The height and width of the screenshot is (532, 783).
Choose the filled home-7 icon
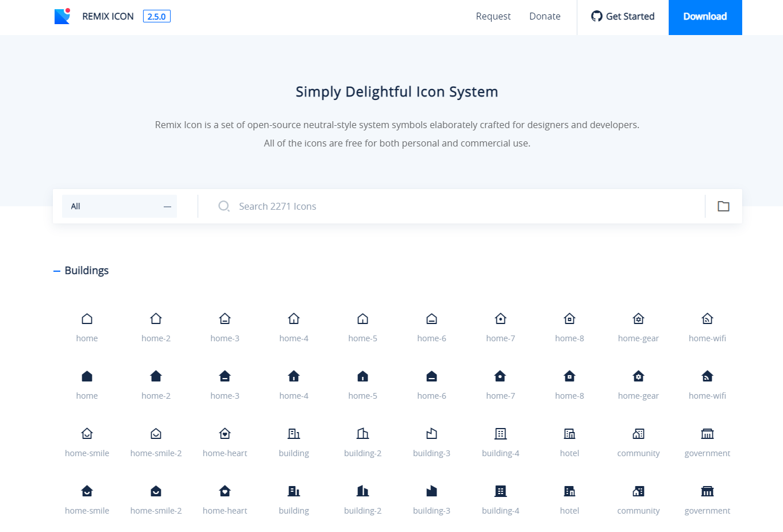500,376
